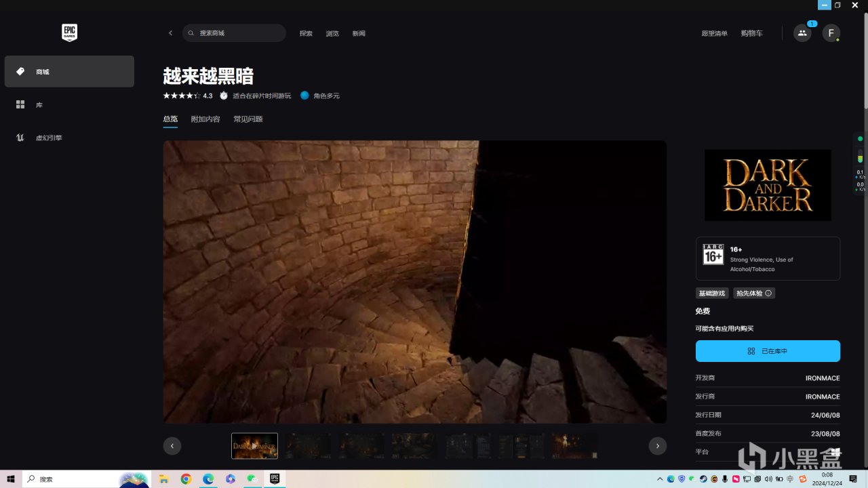Select the seventh media thumbnail in carousel

[x=574, y=446]
